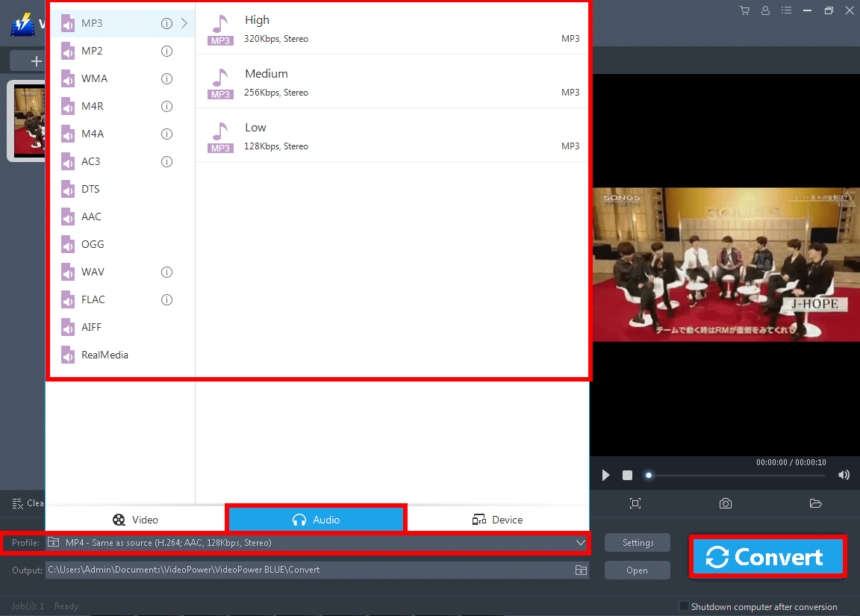860x616 pixels.
Task: View the WAV format info tooltip
Action: click(x=166, y=272)
